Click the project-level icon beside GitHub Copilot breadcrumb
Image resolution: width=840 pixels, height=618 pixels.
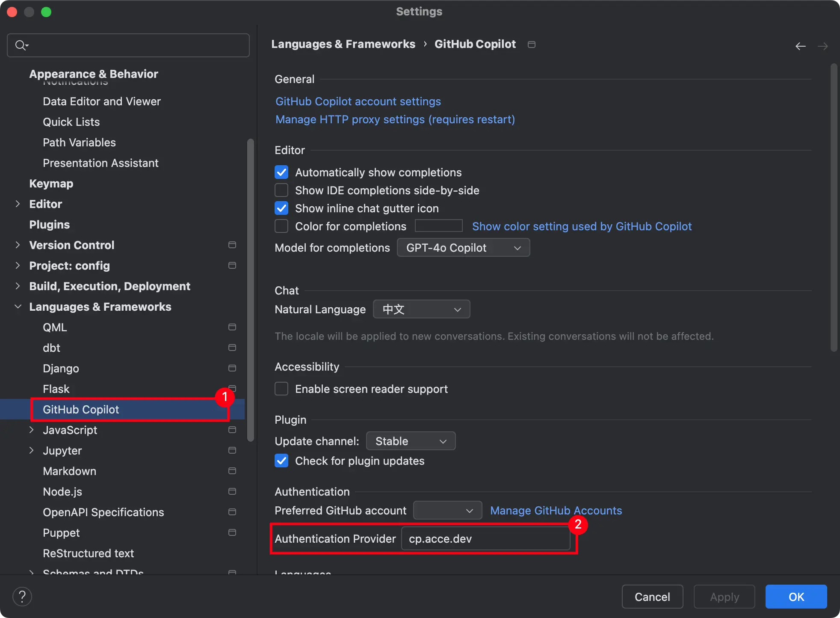532,45
